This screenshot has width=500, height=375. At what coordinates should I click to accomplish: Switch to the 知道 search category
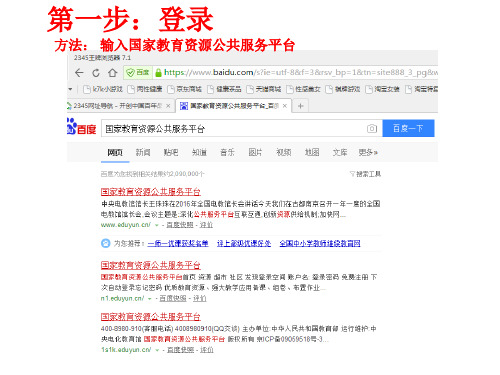(x=199, y=153)
